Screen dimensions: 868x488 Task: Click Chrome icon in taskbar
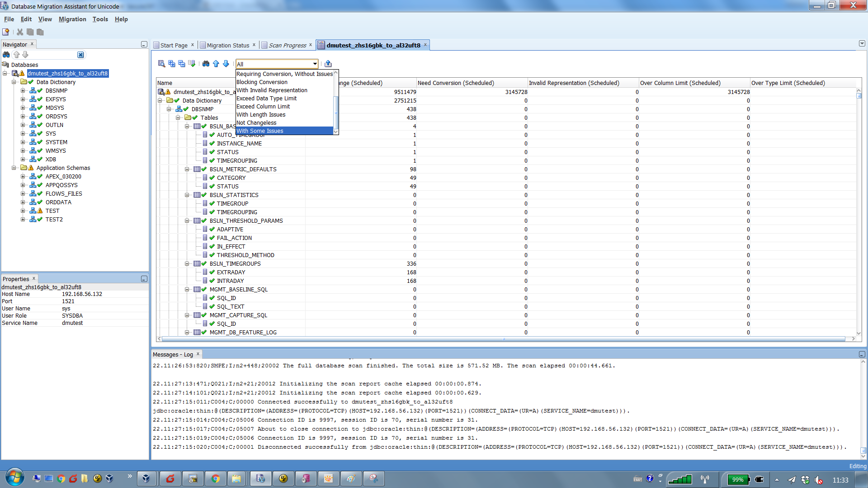216,479
